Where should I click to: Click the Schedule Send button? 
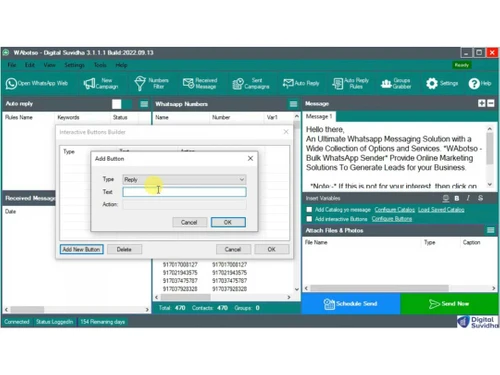[x=351, y=304]
